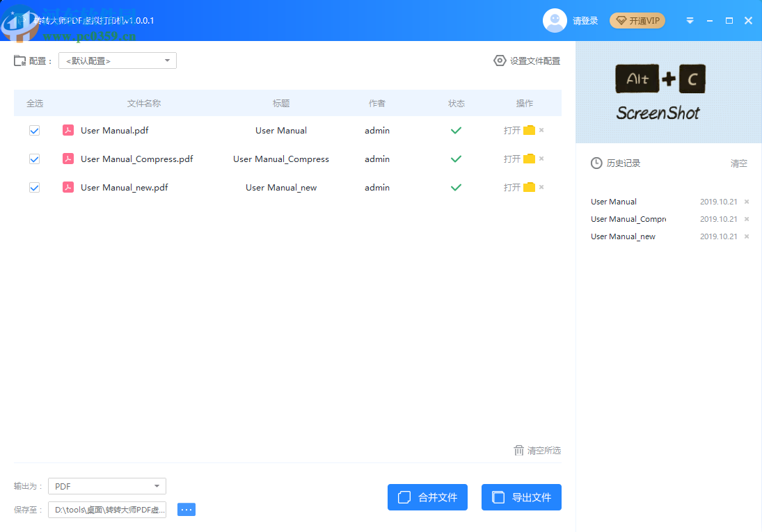Open folder icon for User Manual_Compress.pdf

coord(529,159)
